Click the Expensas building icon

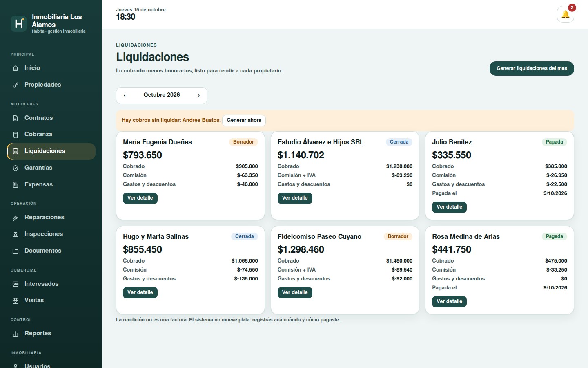tap(16, 185)
